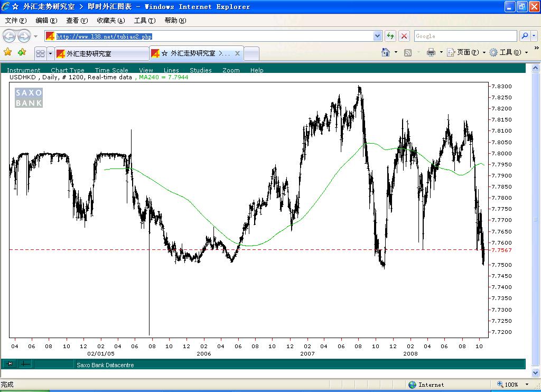Open the search provider dropdown arrow
The image size is (541, 392).
click(x=534, y=35)
